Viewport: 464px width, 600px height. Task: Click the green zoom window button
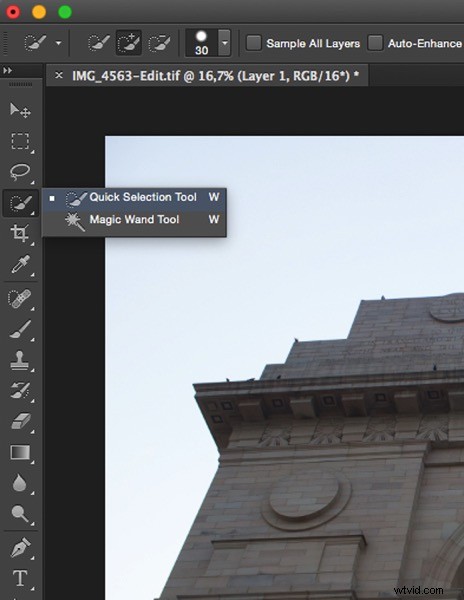[x=65, y=12]
